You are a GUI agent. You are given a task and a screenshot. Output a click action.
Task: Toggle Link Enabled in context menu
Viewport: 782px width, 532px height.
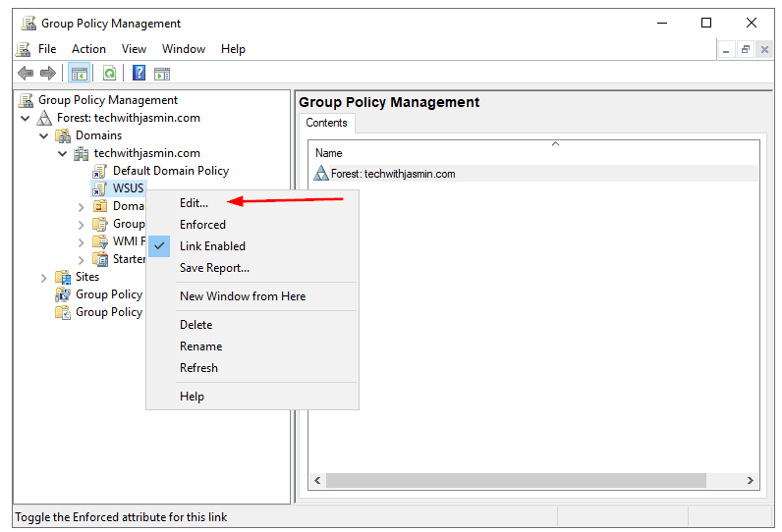[212, 246]
